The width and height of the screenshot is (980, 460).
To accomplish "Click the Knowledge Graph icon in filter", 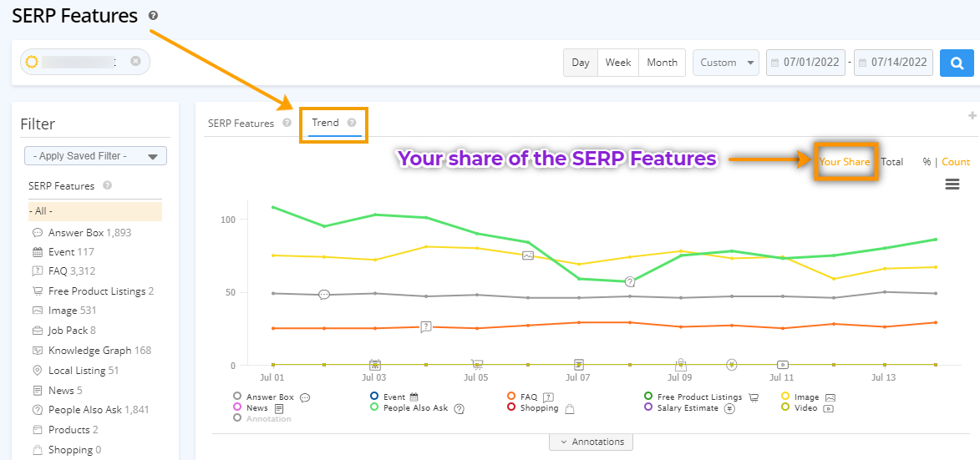I will tap(38, 350).
